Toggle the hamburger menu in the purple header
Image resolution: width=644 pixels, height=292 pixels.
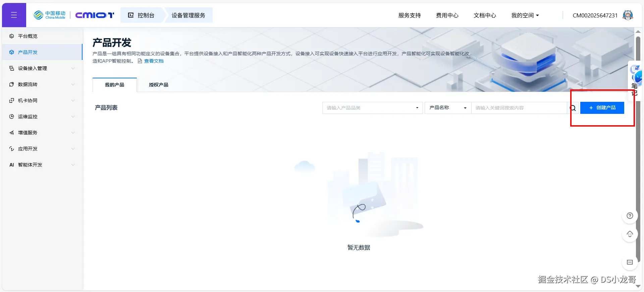(x=14, y=15)
